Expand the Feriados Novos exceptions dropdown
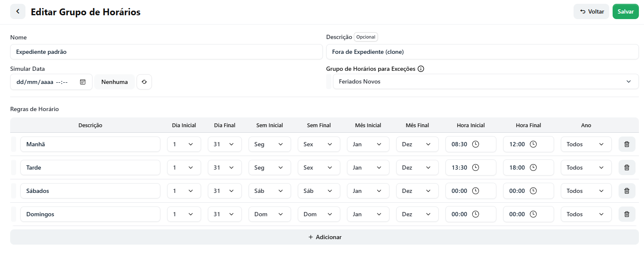644x265 pixels. (486, 81)
